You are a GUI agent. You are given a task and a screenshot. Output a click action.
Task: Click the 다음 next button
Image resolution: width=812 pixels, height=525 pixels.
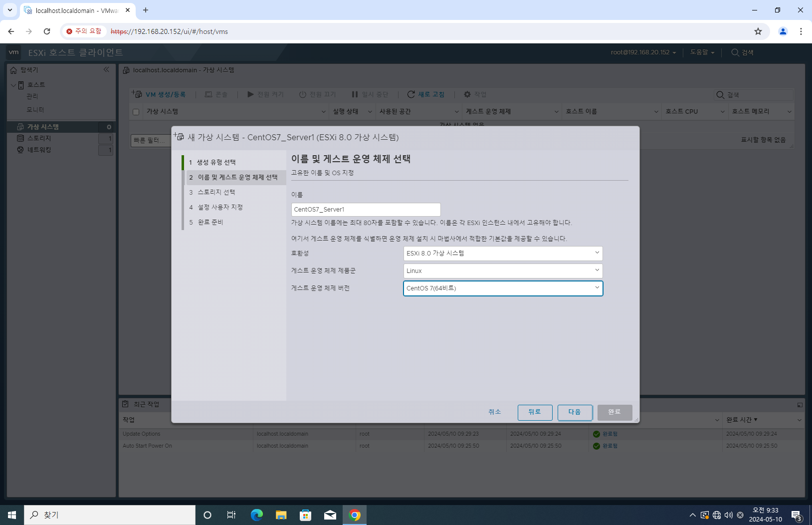(575, 412)
